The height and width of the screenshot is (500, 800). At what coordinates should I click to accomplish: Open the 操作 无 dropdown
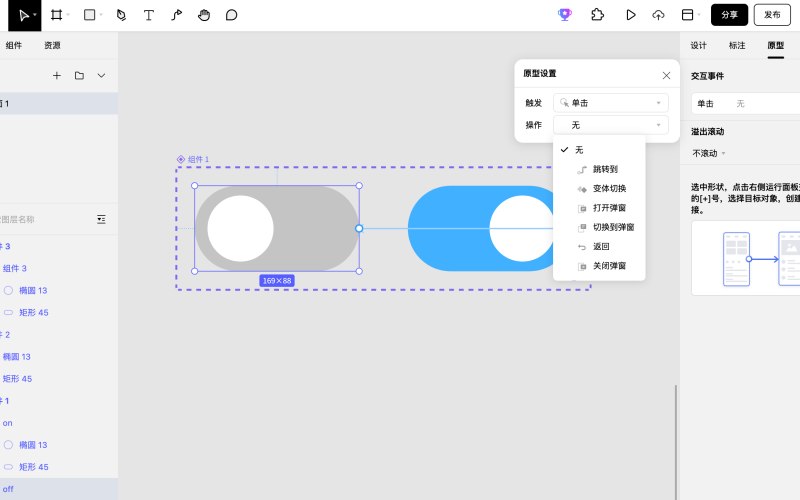(x=611, y=125)
